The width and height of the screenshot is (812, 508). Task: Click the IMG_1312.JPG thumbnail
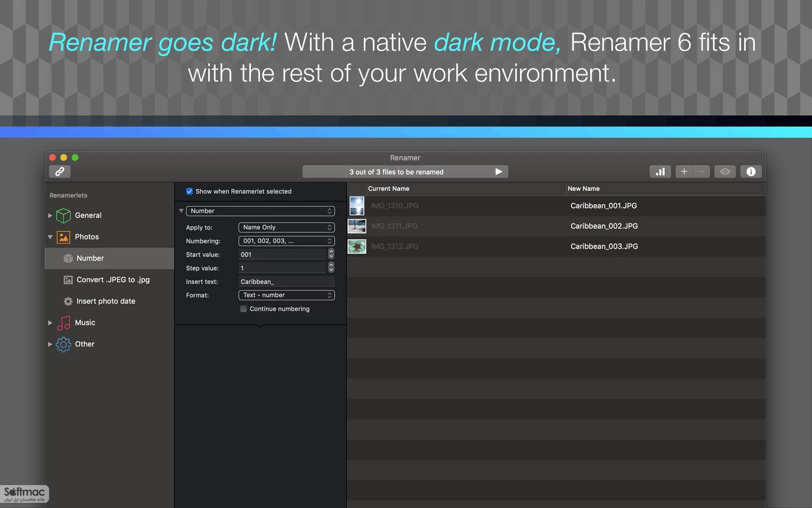[x=357, y=246]
